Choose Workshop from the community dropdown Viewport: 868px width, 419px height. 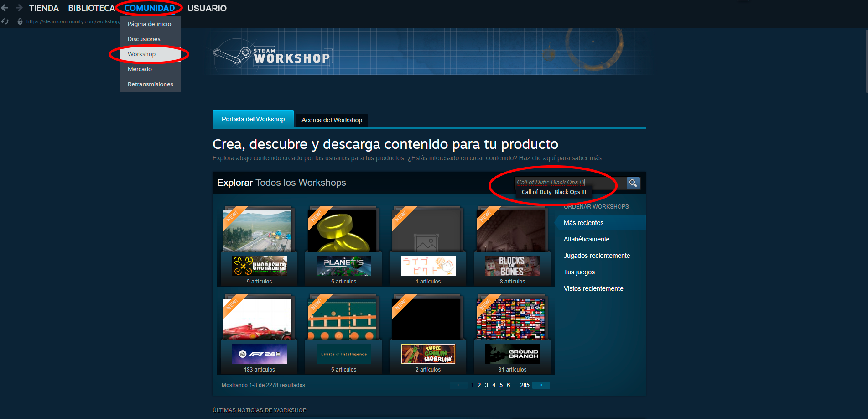142,54
